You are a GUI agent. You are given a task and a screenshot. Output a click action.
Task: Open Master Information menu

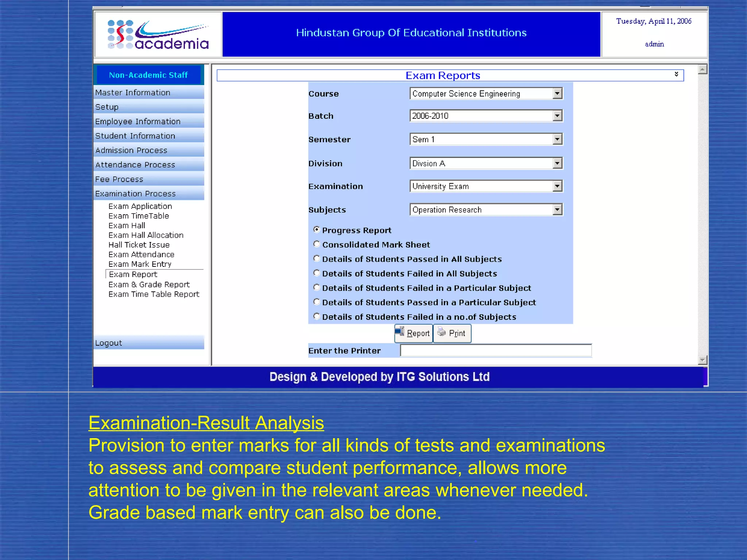click(149, 92)
